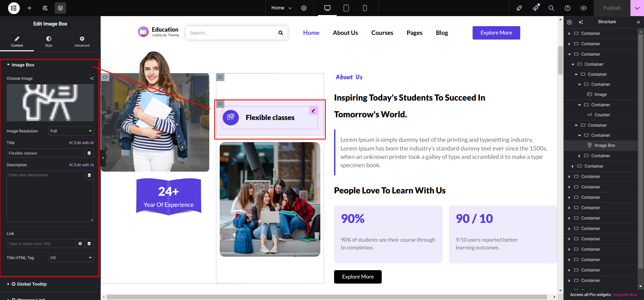The height and width of the screenshot is (300, 644).
Task: Open dynamic tags icon for Link
Action: click(89, 244)
